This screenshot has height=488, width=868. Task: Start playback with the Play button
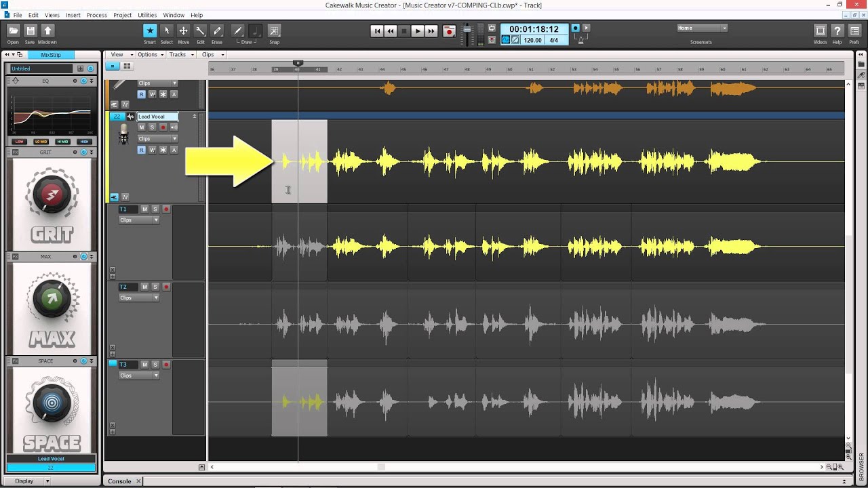pyautogui.click(x=418, y=31)
